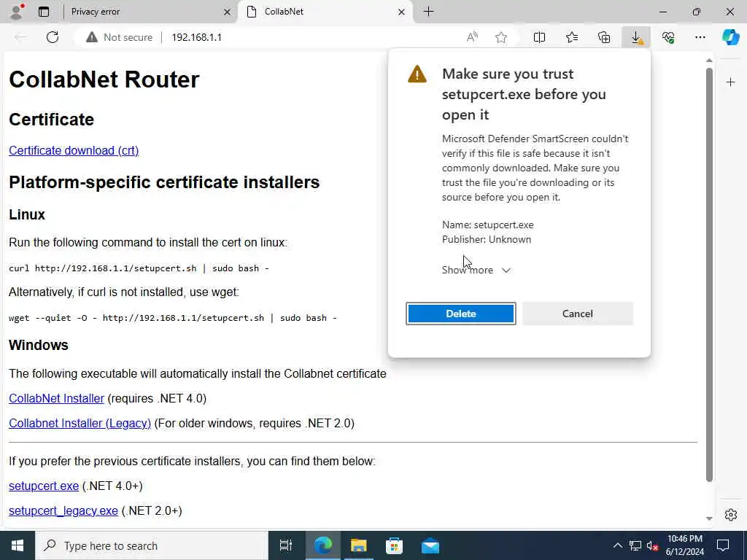Open the CollabNet Installer link

click(56, 398)
